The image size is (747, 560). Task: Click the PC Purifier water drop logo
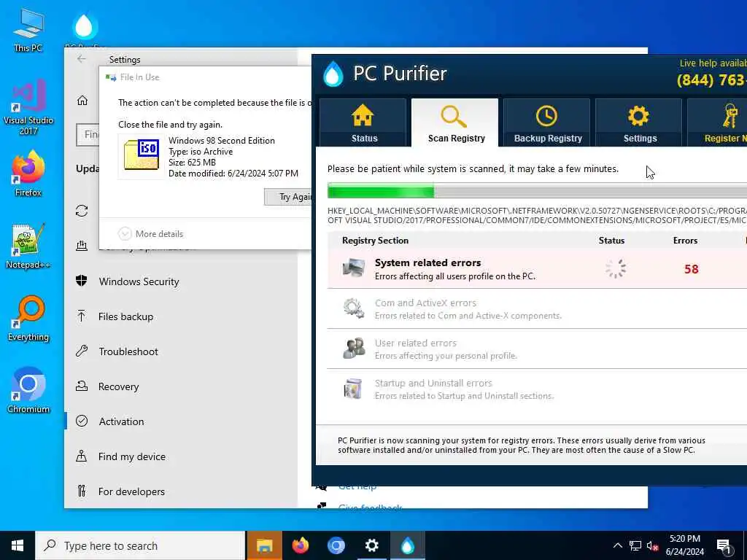pos(333,74)
